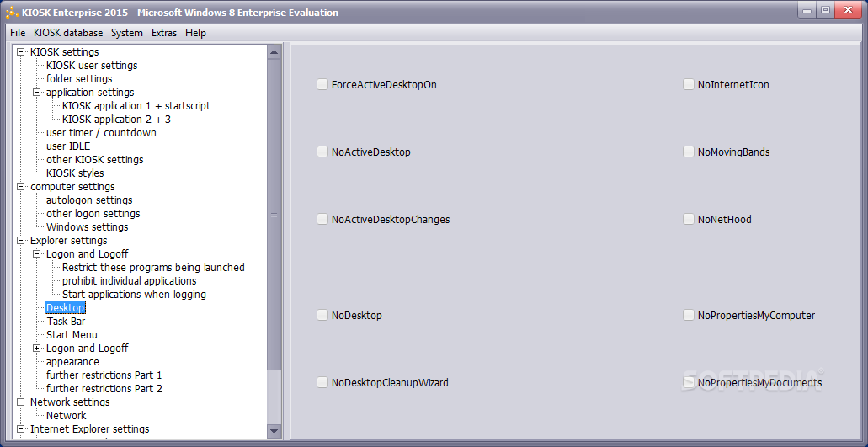Open Start Menu settings
Viewport: 868px width, 447px height.
(72, 335)
